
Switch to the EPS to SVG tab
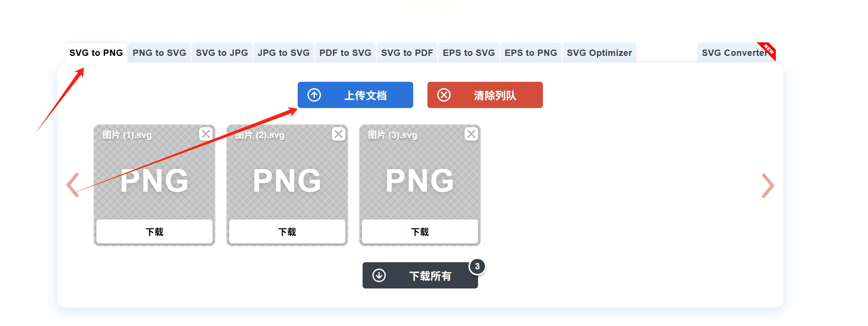click(x=469, y=53)
